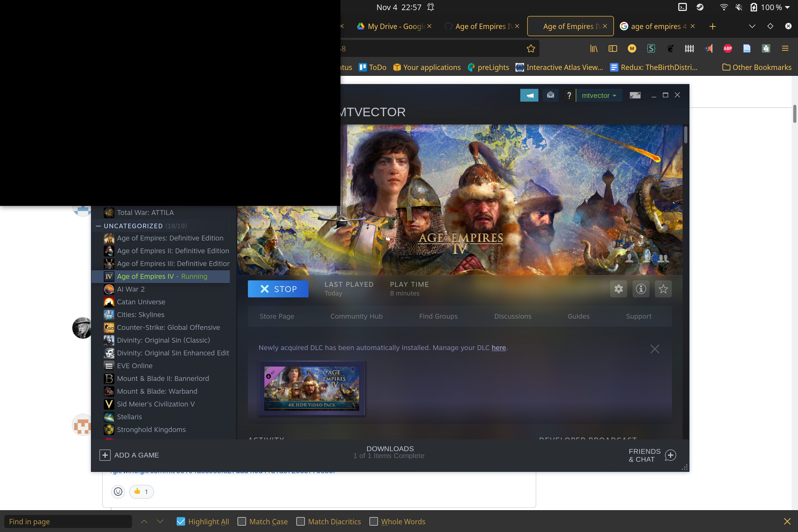Open Steam game settings gear icon
The image size is (798, 532).
click(x=618, y=289)
